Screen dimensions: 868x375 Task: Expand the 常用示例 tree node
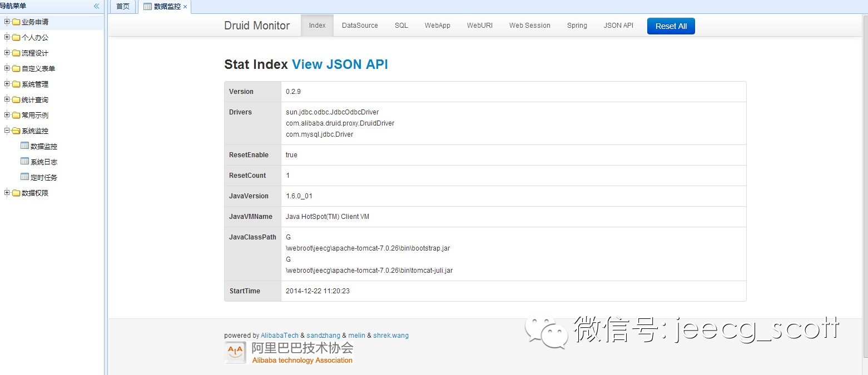[x=7, y=116]
